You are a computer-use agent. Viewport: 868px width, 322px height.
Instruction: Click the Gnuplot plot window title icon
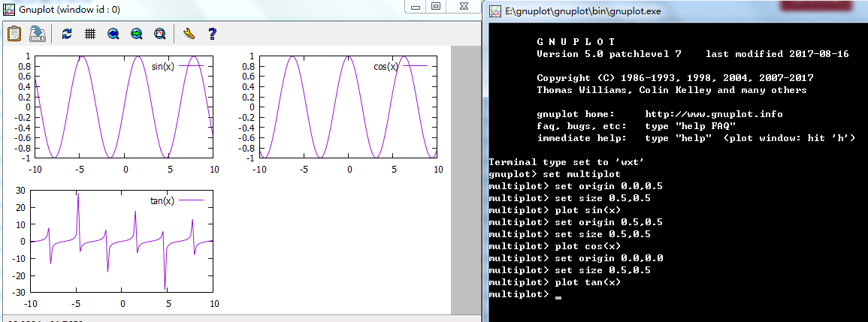(x=10, y=10)
